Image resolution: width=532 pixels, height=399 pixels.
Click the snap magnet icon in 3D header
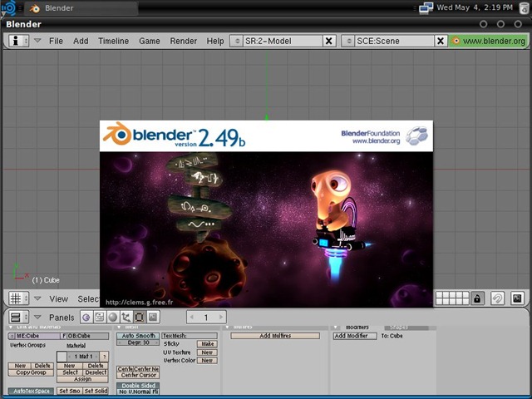pyautogui.click(x=497, y=298)
